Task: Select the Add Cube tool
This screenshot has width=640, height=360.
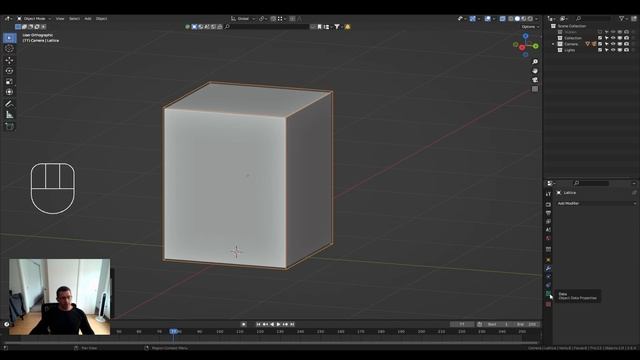Action: [x=9, y=126]
